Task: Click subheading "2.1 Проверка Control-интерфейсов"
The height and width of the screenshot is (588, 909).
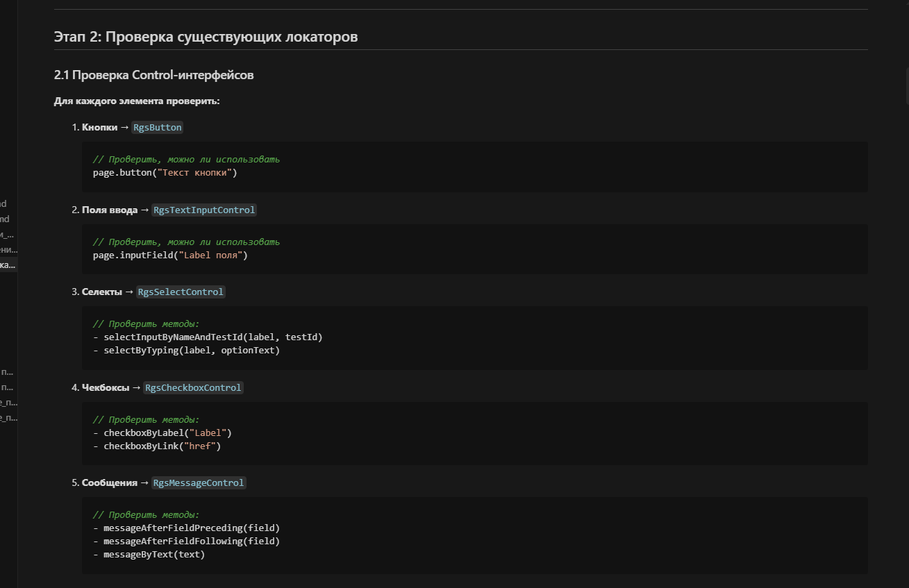Action: (153, 75)
